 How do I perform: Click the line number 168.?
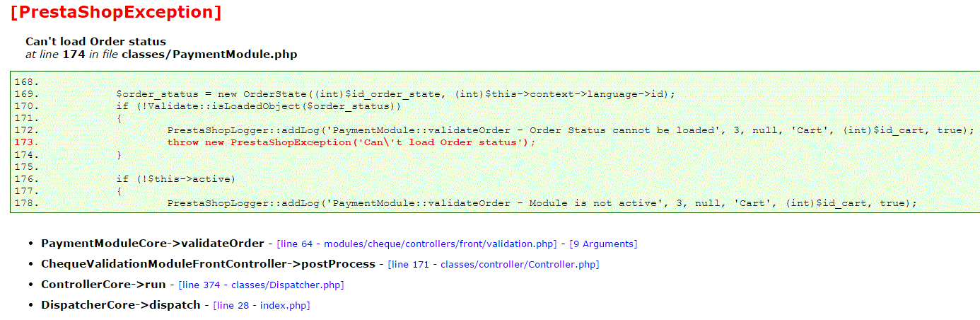pos(26,82)
